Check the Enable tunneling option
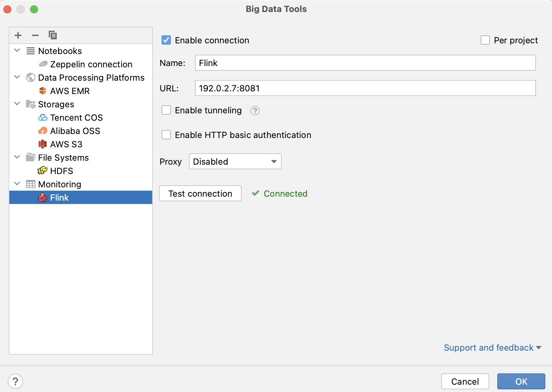Viewport: 552px width, 392px height. click(x=166, y=110)
